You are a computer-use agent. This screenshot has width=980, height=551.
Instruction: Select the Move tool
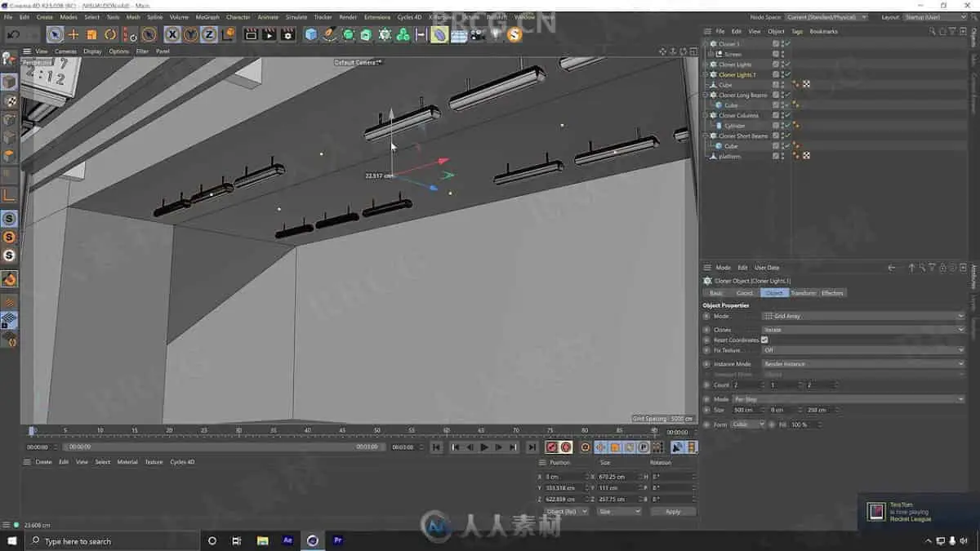point(73,34)
